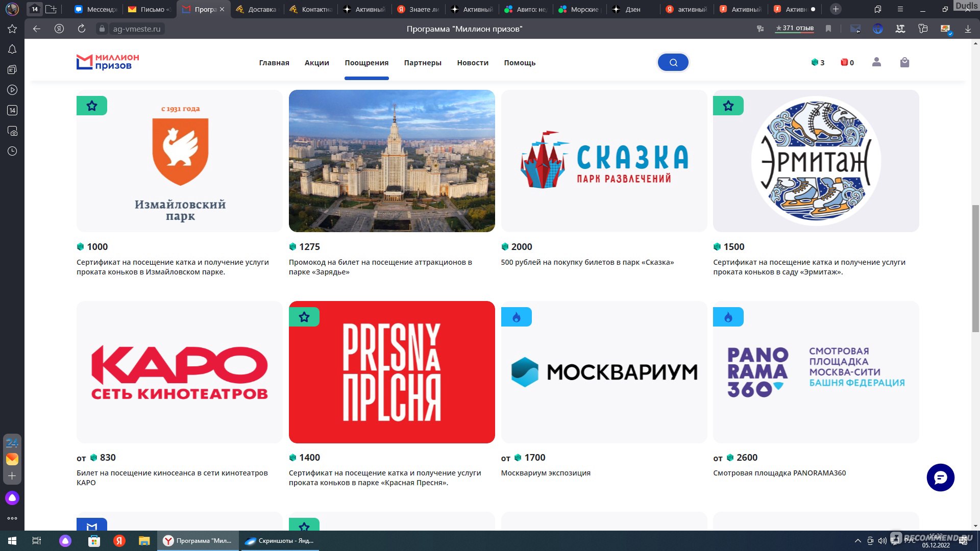Image resolution: width=980 pixels, height=551 pixels.
Task: Open Alice assistant in sidebar
Action: click(12, 498)
